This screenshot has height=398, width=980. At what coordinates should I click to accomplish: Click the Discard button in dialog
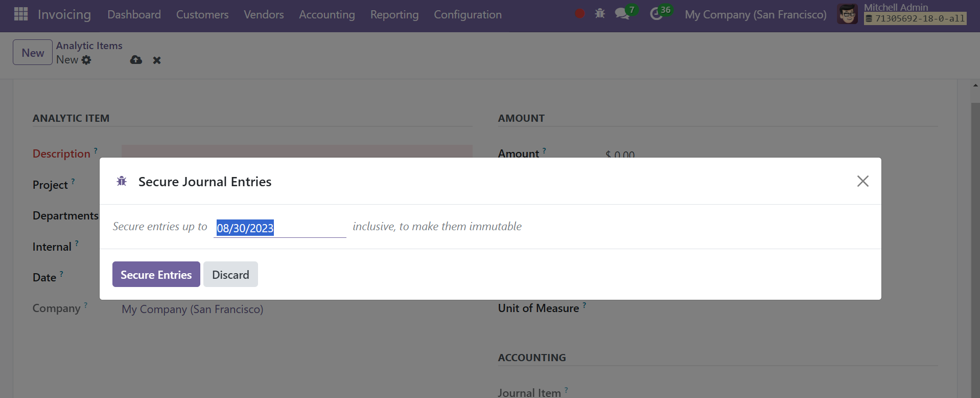[230, 274]
